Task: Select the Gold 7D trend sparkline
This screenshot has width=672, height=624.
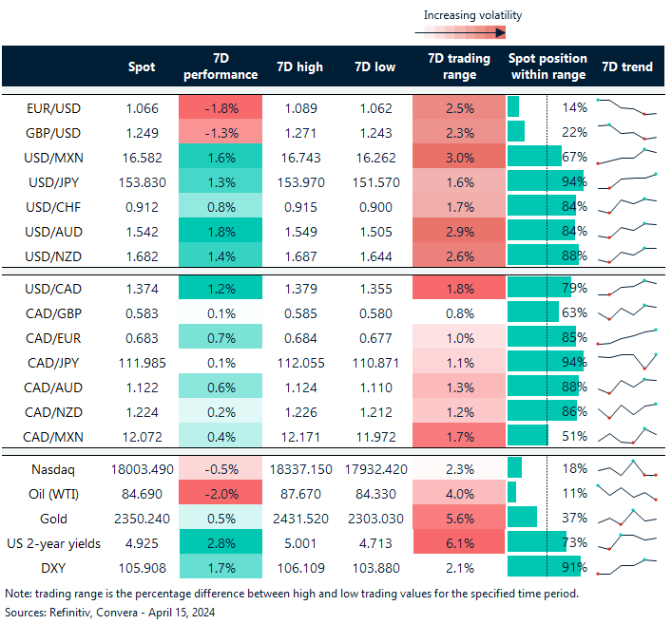Action: [x=626, y=518]
